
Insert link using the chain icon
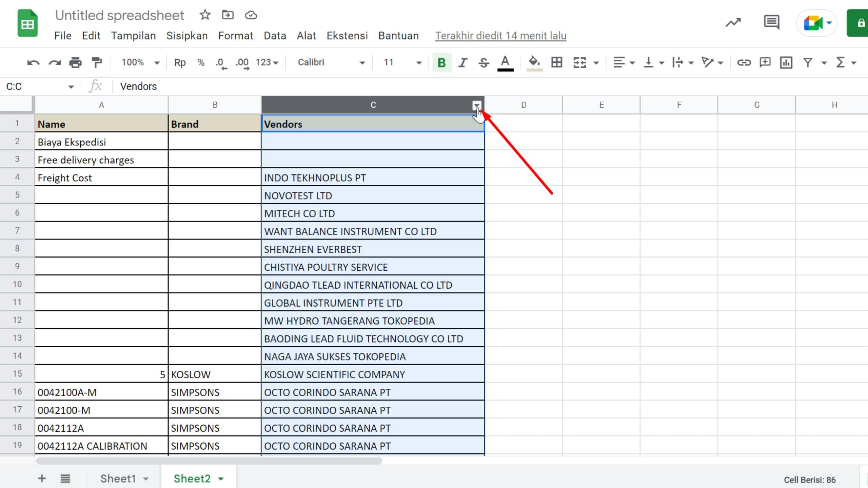[744, 63]
